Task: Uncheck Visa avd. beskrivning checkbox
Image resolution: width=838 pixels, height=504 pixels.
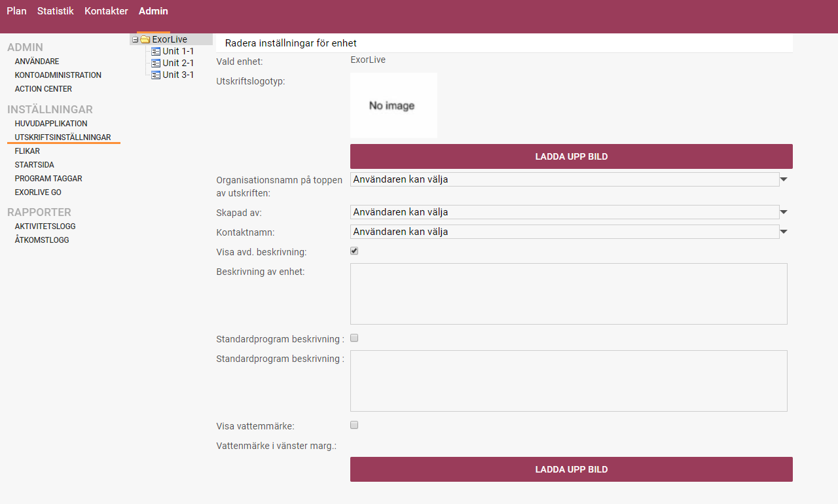Action: point(354,251)
